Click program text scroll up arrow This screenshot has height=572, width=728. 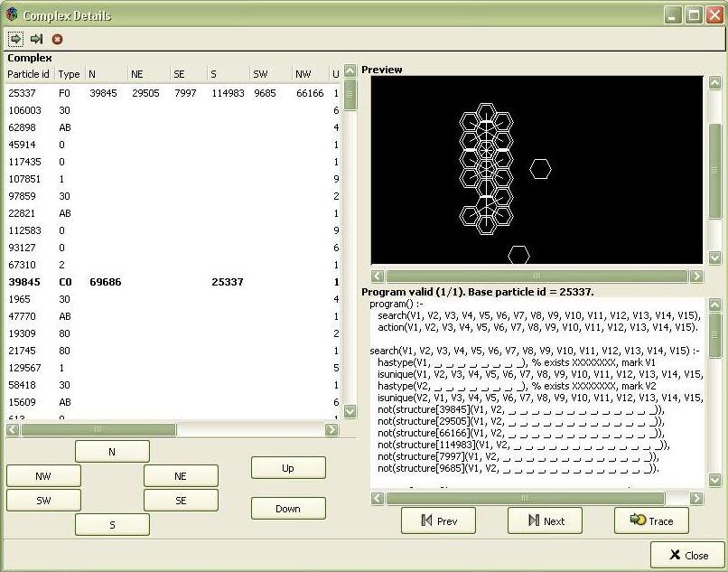[x=715, y=305]
